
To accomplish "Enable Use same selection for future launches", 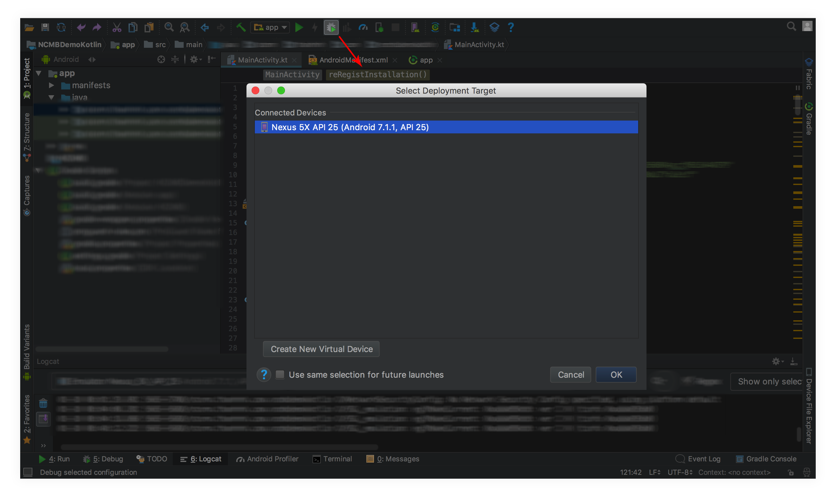I will (x=280, y=374).
